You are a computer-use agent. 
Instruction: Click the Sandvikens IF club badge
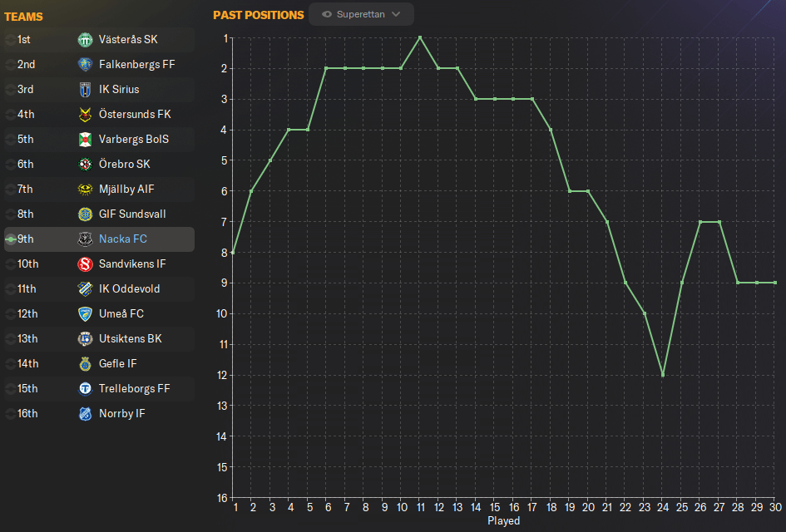[x=85, y=264]
